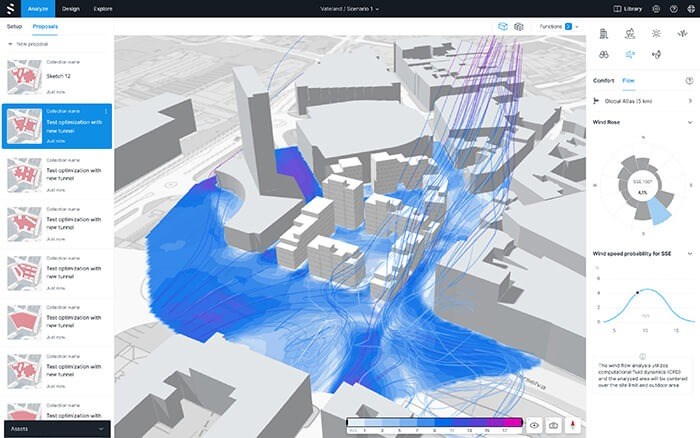The image size is (700, 438).
Task: Open the Library link
Action: pyautogui.click(x=628, y=8)
